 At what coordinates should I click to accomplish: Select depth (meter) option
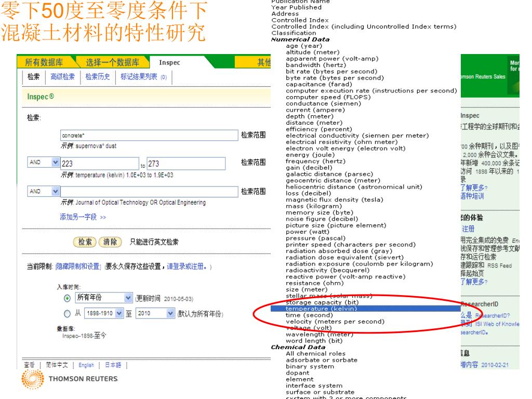[x=310, y=116]
